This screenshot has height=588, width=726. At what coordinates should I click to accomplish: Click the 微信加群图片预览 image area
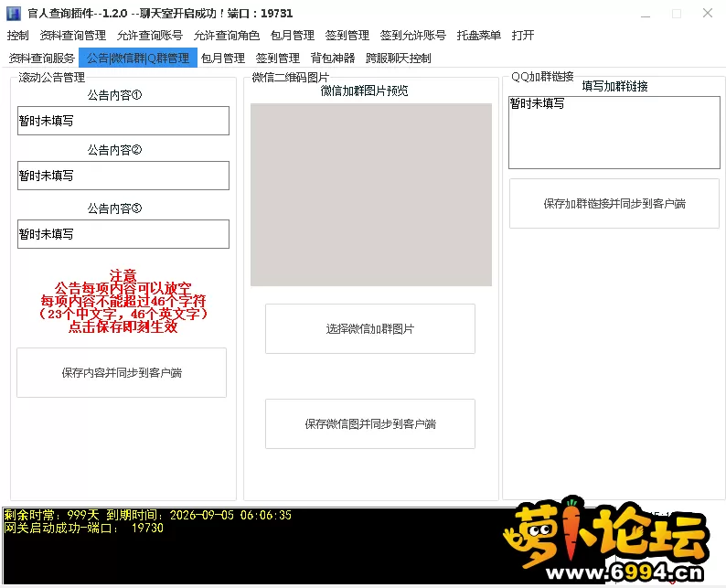[371, 195]
